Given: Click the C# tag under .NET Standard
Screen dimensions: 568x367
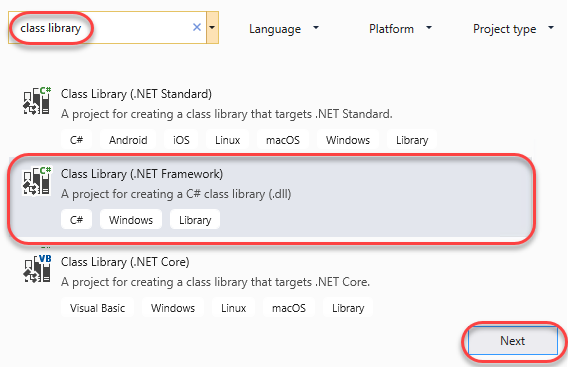Looking at the screenshot, I should click(76, 140).
